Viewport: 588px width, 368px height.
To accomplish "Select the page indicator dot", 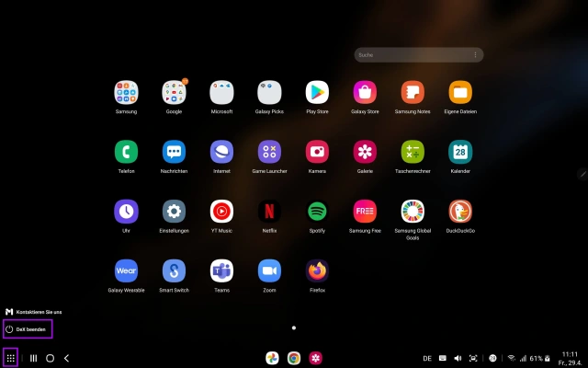I will pos(294,328).
